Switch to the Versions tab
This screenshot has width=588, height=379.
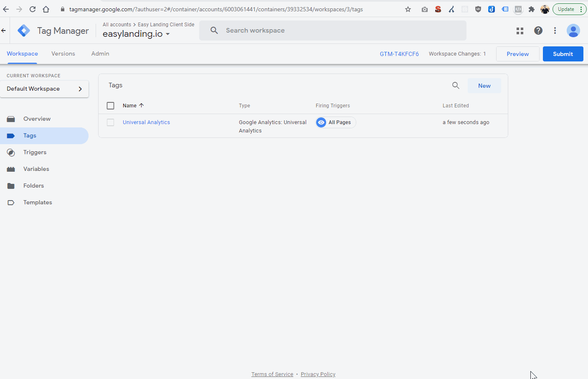click(x=63, y=54)
